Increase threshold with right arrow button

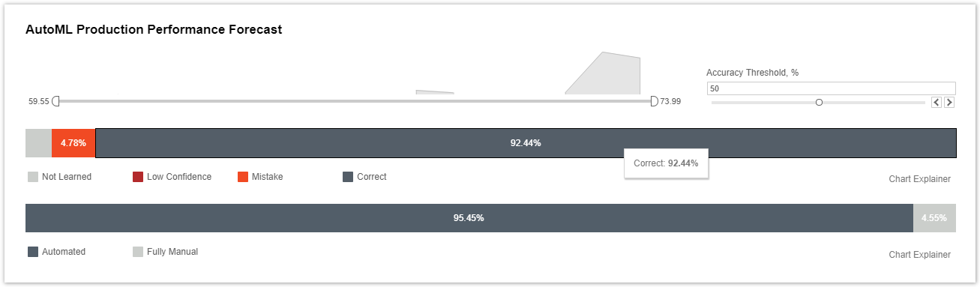pyautogui.click(x=949, y=102)
